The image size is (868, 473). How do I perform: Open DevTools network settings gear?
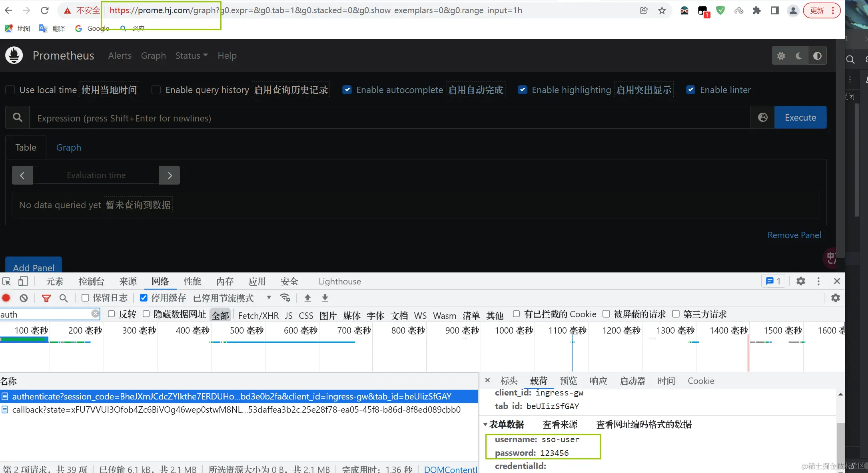coord(835,298)
